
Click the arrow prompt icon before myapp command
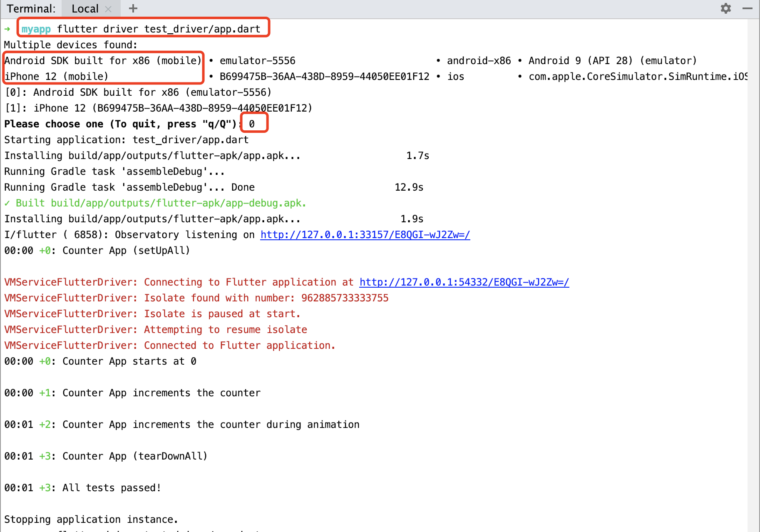(7, 29)
